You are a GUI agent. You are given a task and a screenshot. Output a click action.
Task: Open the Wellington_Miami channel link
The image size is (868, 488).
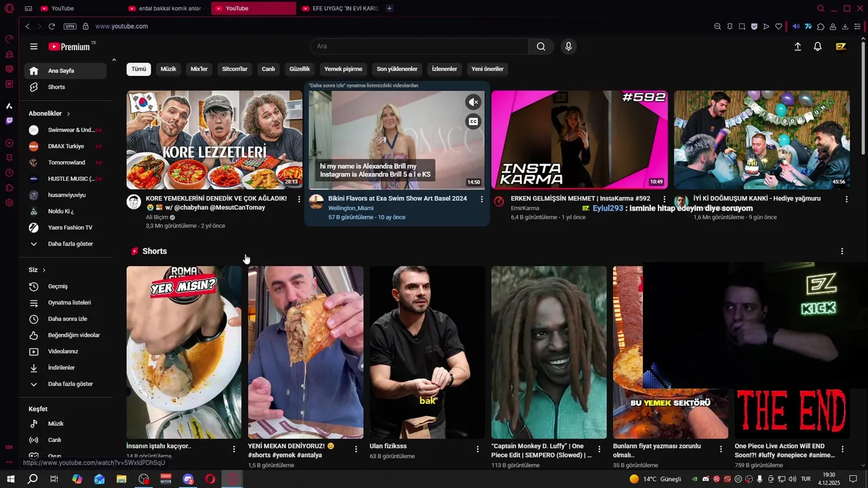click(351, 208)
